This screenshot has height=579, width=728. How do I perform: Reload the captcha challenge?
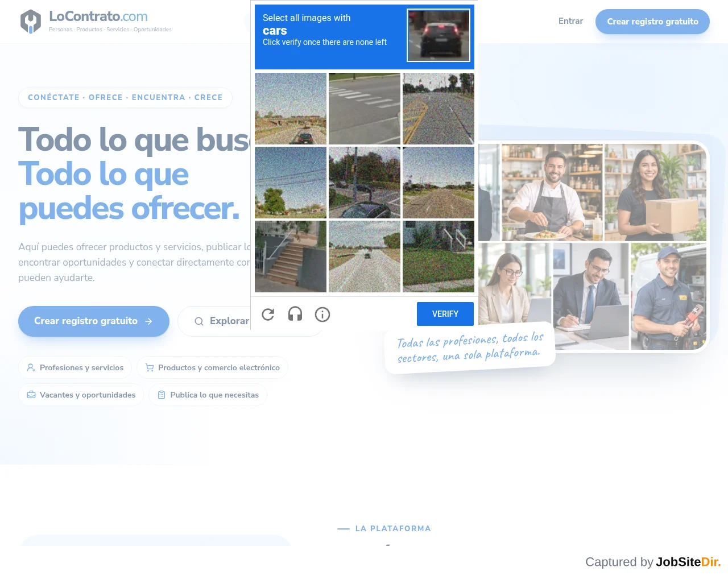pyautogui.click(x=268, y=314)
